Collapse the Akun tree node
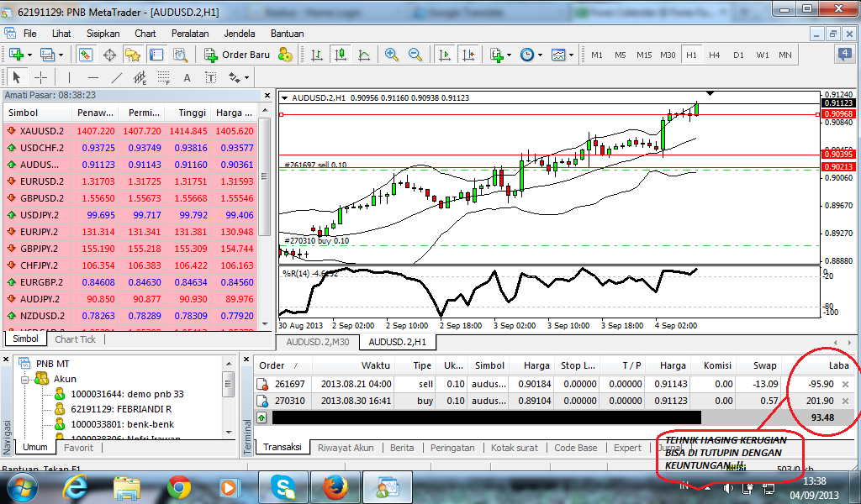The height and width of the screenshot is (504, 861). 24,379
